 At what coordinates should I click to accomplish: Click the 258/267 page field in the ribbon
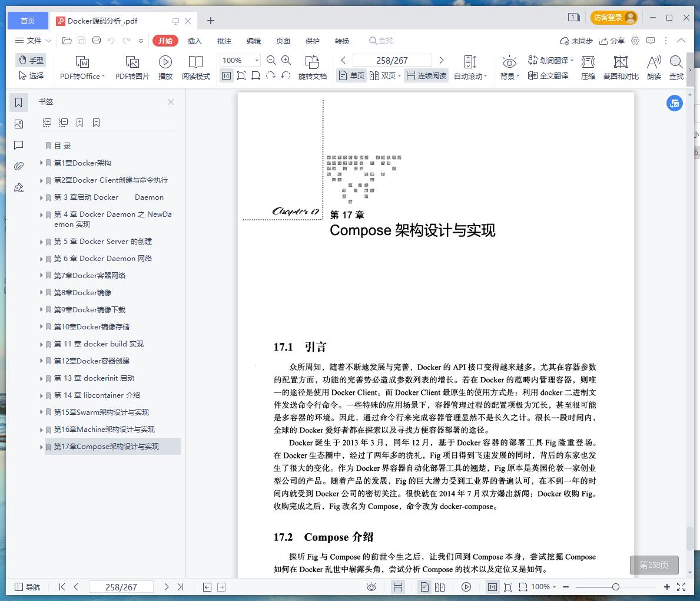392,60
